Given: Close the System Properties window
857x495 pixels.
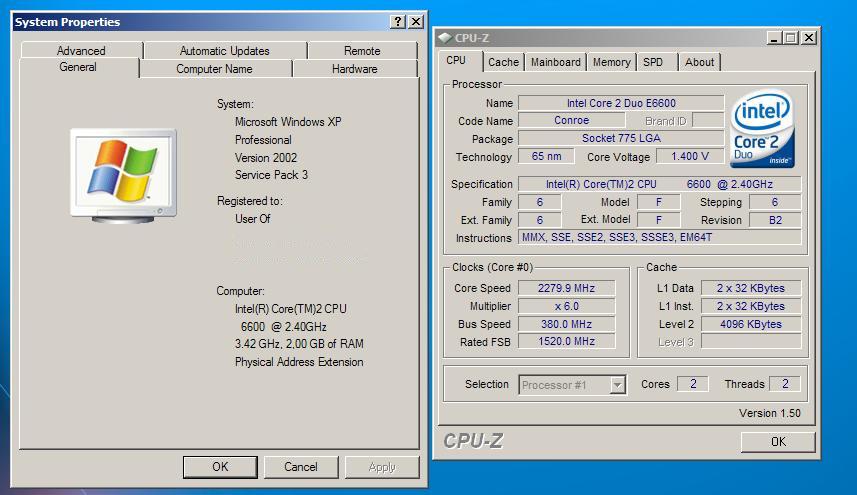Looking at the screenshot, I should point(416,22).
